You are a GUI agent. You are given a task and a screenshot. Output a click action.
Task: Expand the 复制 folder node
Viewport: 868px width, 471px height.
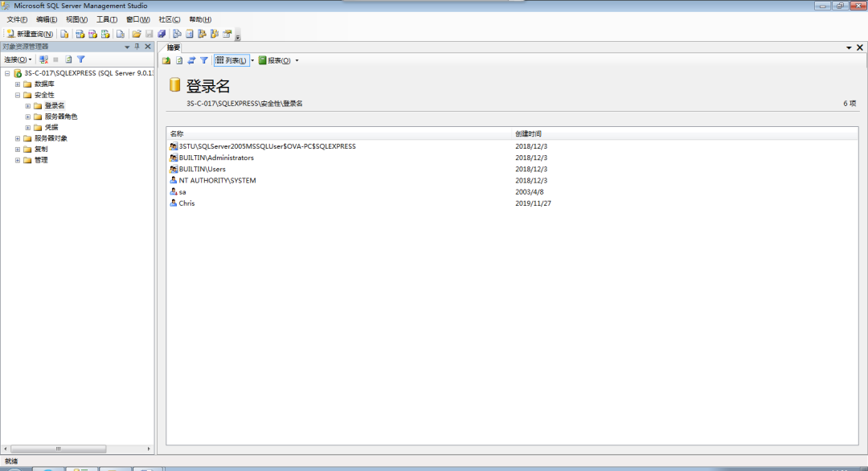pyautogui.click(x=18, y=149)
